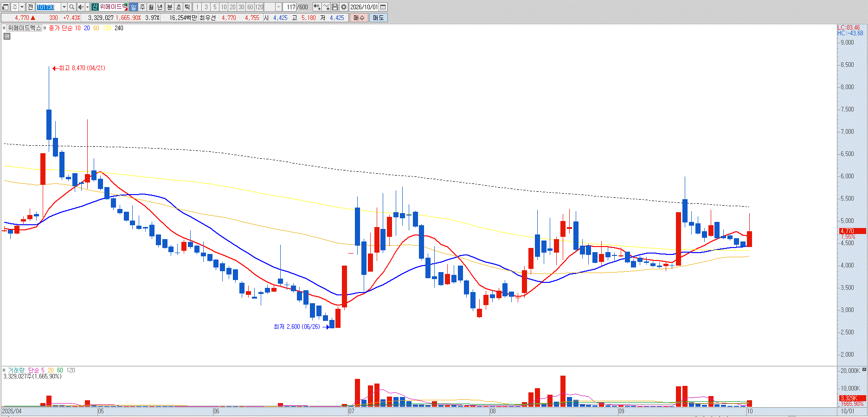Click the date field 2026/10/01
The height and width of the screenshot is (417, 868).
[364, 7]
